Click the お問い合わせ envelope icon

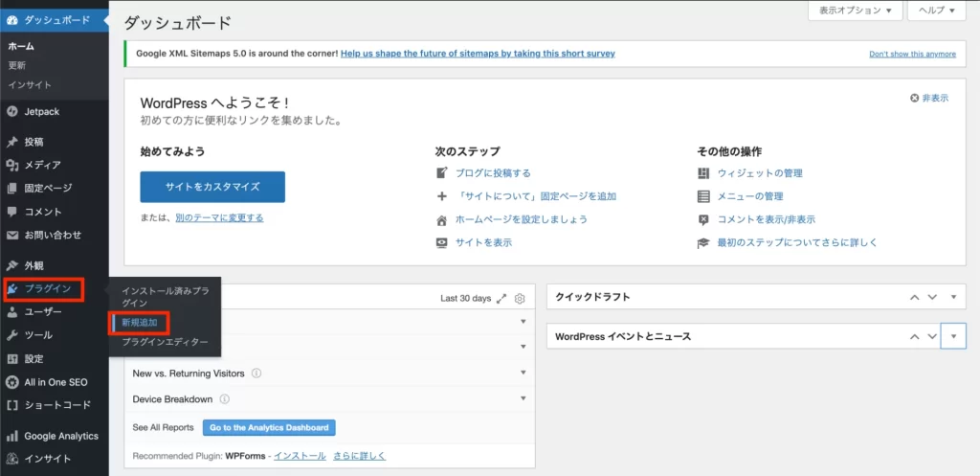[x=12, y=235]
